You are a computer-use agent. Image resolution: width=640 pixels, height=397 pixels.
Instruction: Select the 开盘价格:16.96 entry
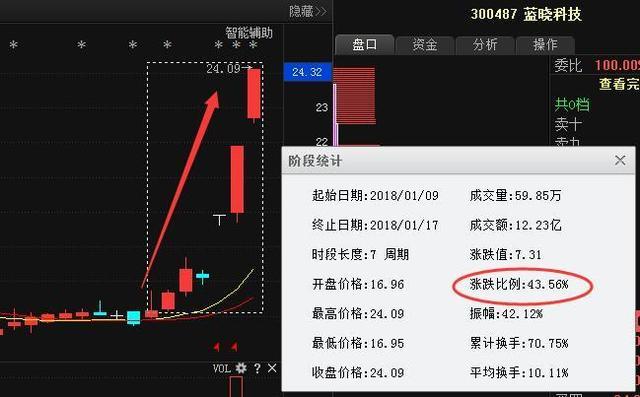(x=358, y=284)
